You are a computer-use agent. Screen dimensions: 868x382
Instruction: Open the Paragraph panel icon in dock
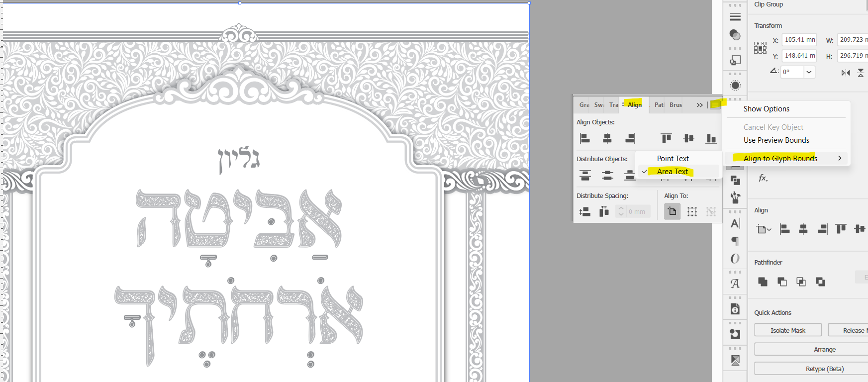coord(735,241)
